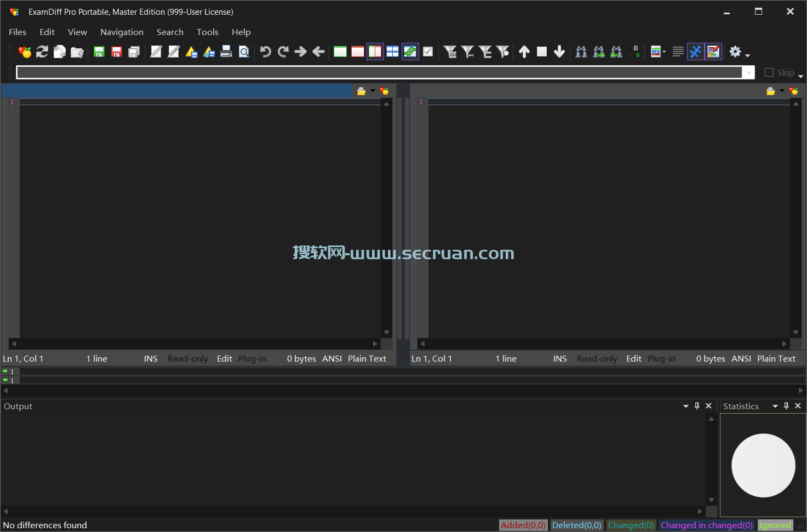Click Edit in right pane status bar
The height and width of the screenshot is (532, 807).
634,358
